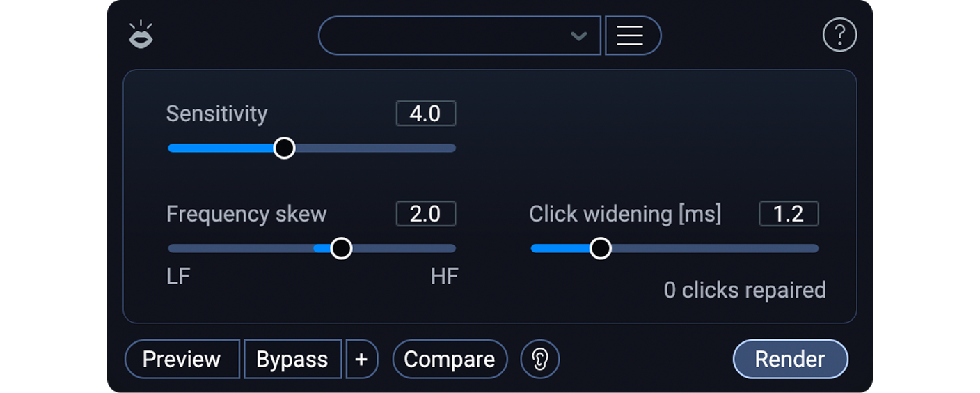Click the LF end of Frequency skew track
Screen dimensions: 980x393
point(173,248)
